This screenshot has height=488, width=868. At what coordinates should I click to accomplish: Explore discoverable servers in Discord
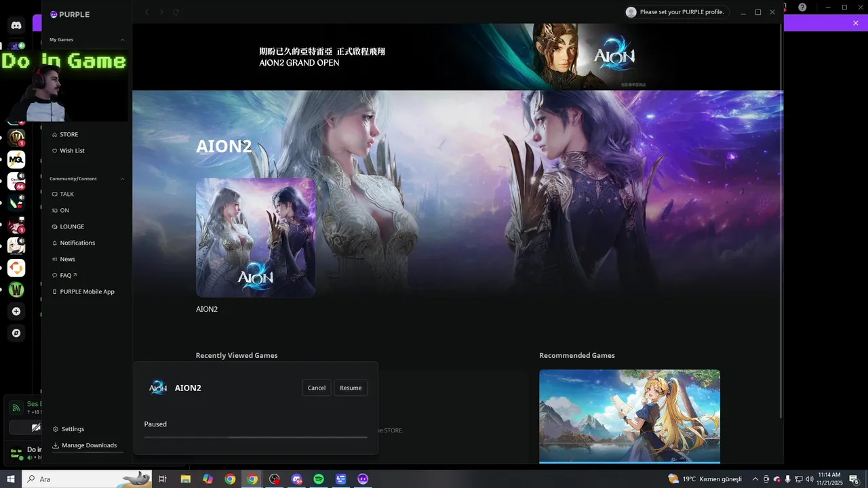16,333
